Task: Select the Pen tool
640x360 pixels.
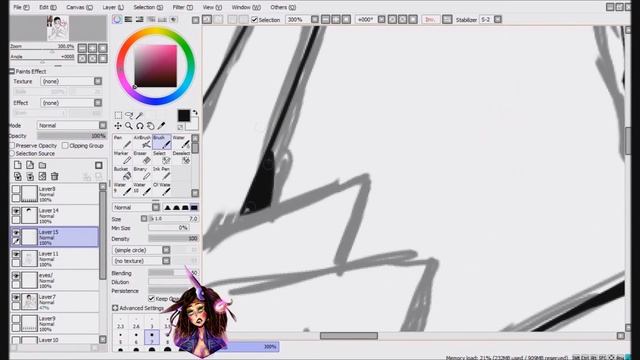Action: click(x=122, y=142)
